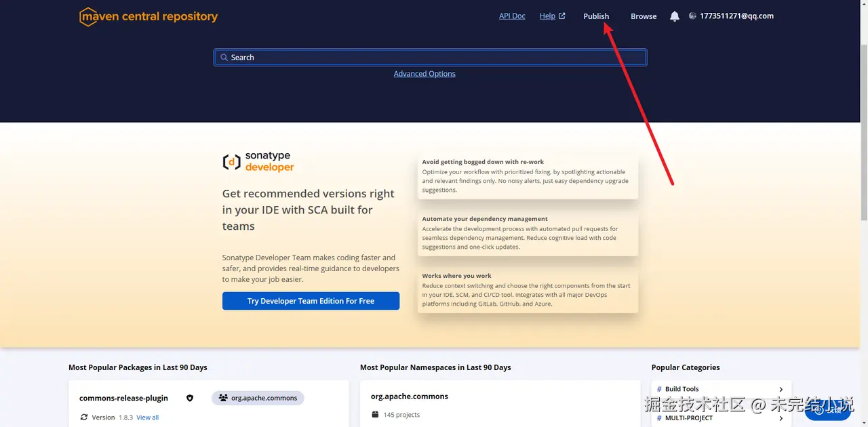Click the Maven Central Repository logo
This screenshot has height=427, width=868.
pyautogui.click(x=149, y=16)
